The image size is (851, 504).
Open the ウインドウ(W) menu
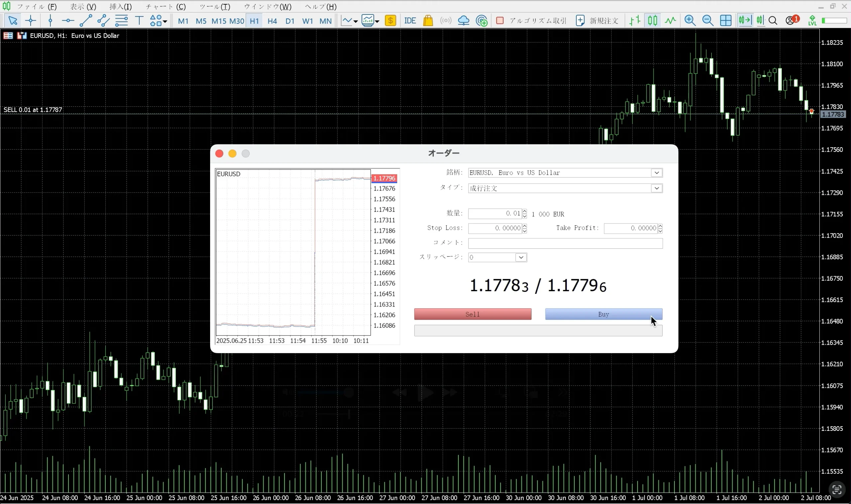coord(268,7)
